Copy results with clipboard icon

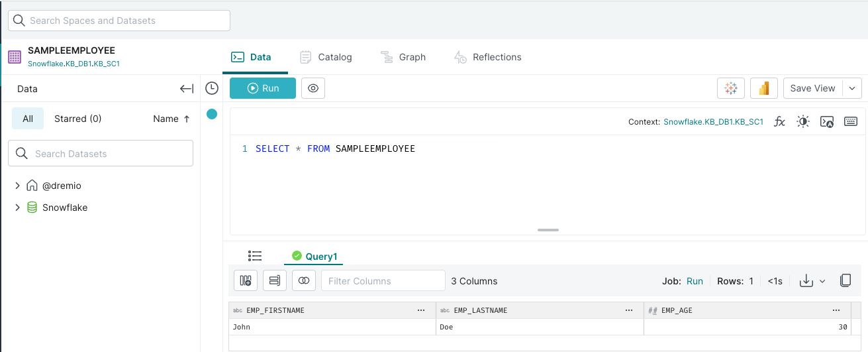845,280
